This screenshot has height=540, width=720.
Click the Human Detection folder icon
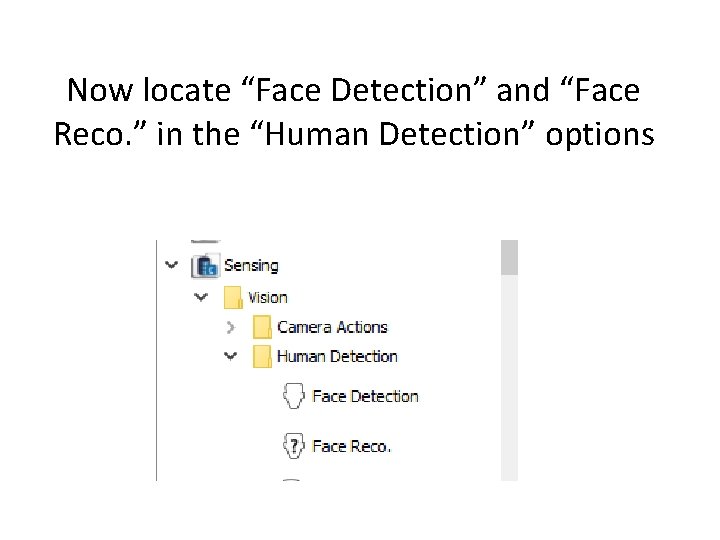coord(262,356)
